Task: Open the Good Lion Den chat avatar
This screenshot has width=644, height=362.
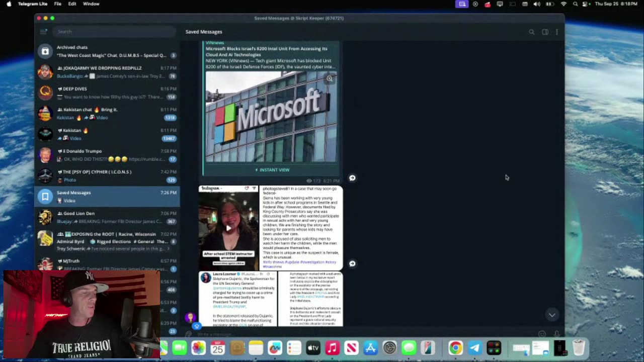Action: pos(45,217)
